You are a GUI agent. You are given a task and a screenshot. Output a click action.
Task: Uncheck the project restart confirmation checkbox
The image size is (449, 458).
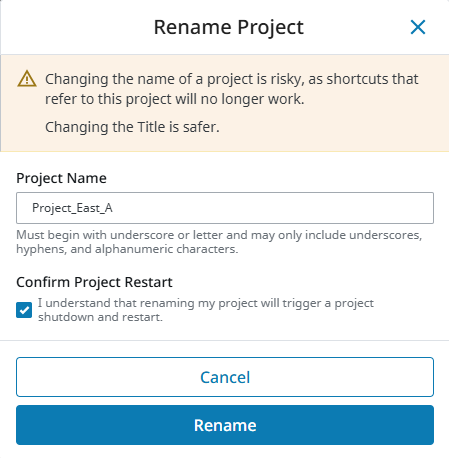pos(24,310)
